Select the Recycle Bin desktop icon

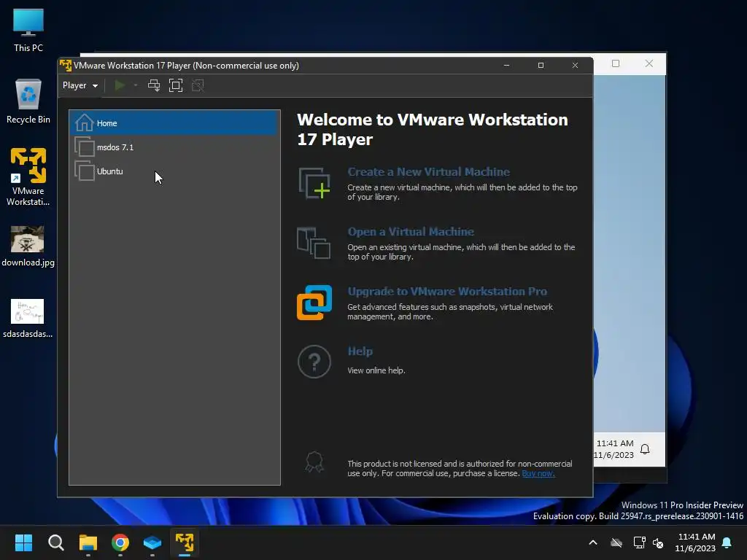pos(28,101)
